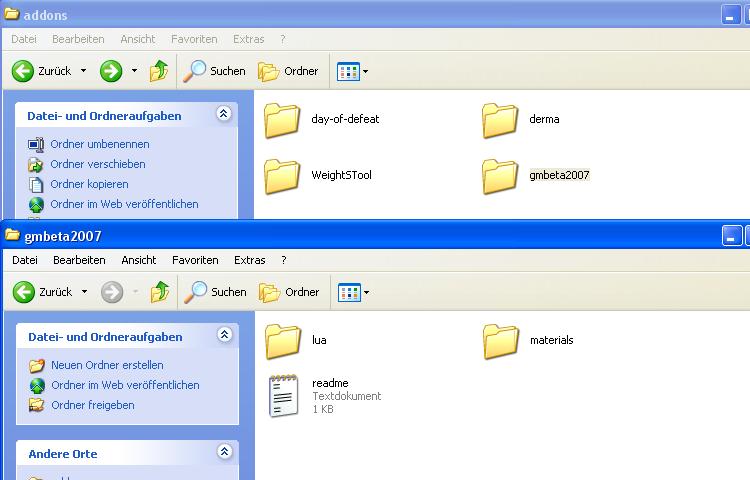Image resolution: width=750 pixels, height=480 pixels.
Task: Collapse Datei- und Ordneraufgaben panel in gmbeta2007
Action: [224, 336]
